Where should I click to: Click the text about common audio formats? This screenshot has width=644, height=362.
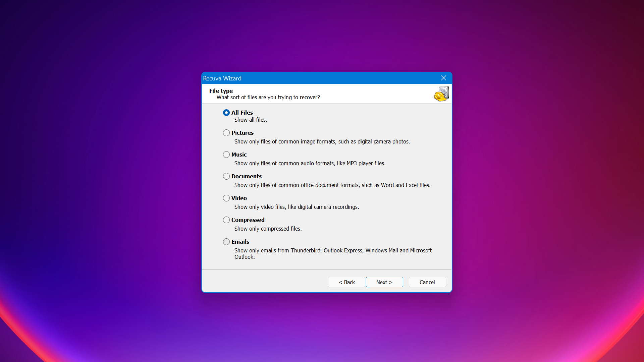click(310, 164)
